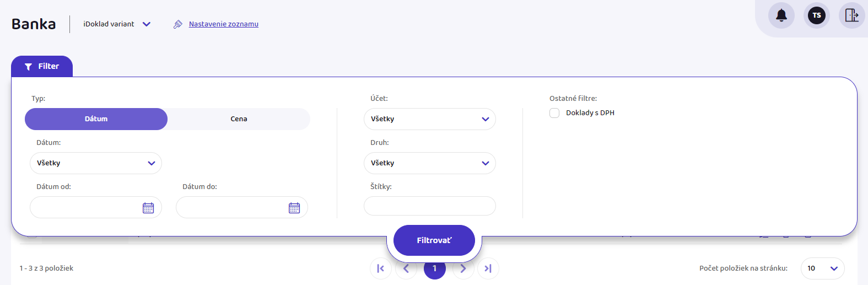Click the logout door icon

click(851, 15)
